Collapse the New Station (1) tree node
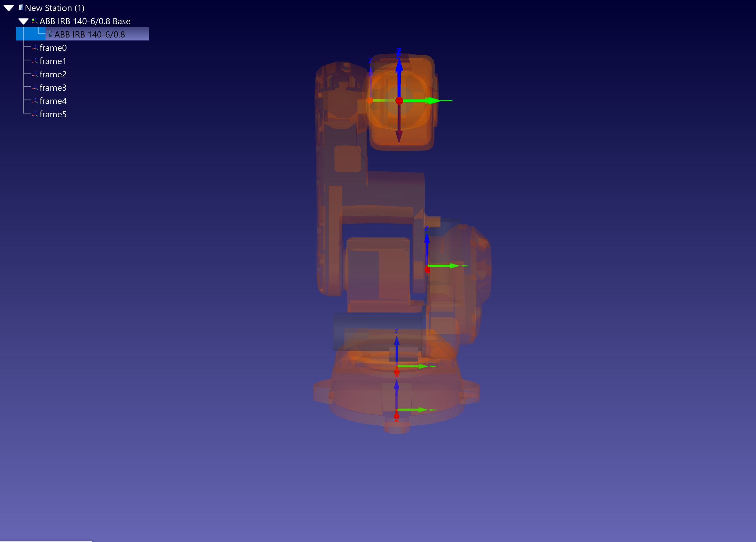 9,8
